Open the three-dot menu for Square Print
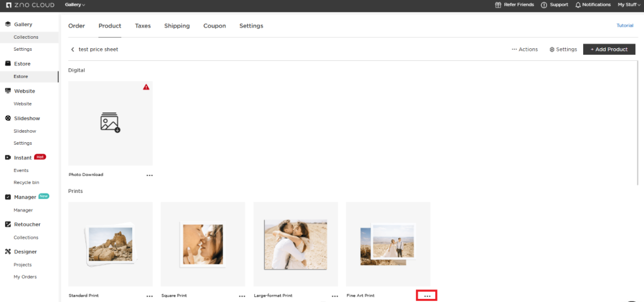 (242, 296)
